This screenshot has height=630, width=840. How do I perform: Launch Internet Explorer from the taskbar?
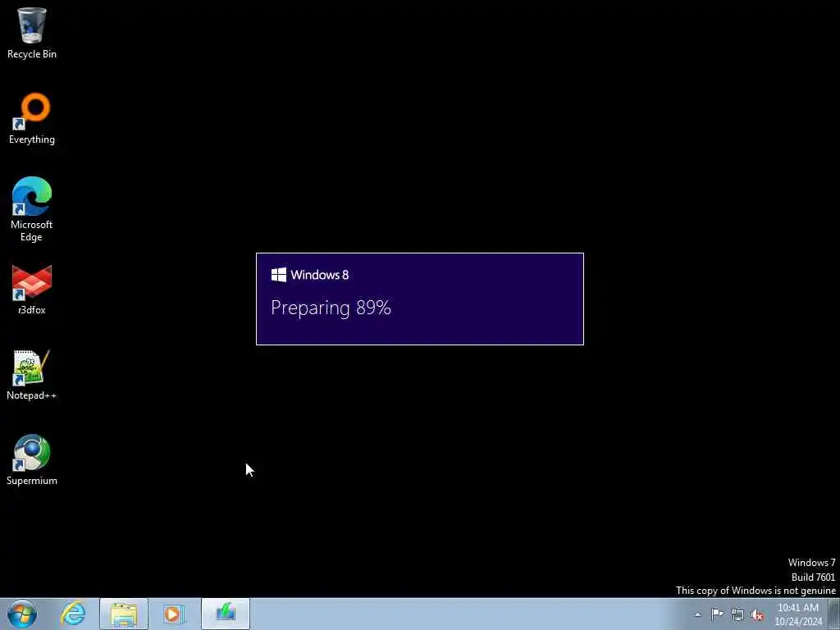coord(73,614)
